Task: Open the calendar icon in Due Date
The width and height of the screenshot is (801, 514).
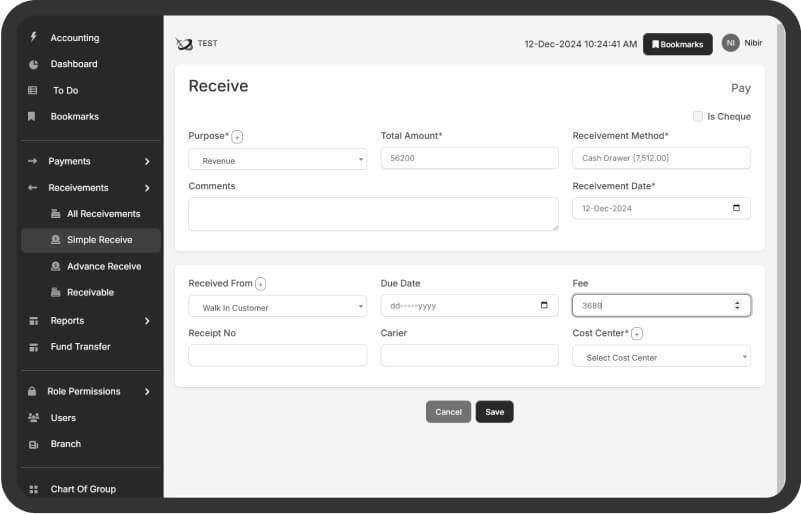Action: pos(544,305)
